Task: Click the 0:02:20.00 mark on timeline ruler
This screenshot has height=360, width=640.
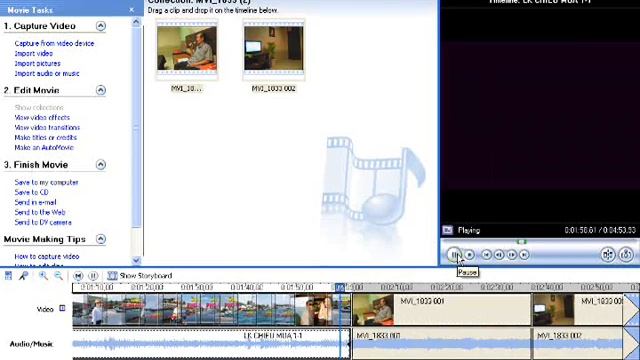Action: (x=447, y=287)
